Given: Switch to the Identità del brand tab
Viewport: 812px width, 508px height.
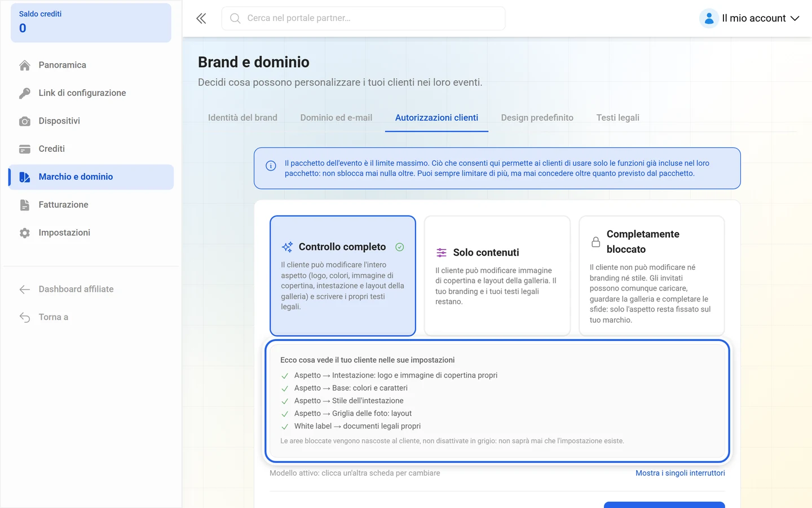Looking at the screenshot, I should 242,118.
